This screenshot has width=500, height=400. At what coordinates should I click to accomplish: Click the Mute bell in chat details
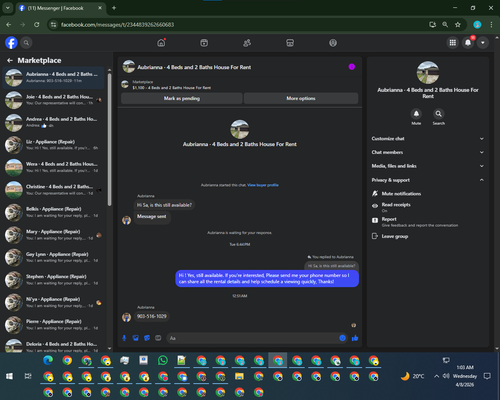point(416,114)
